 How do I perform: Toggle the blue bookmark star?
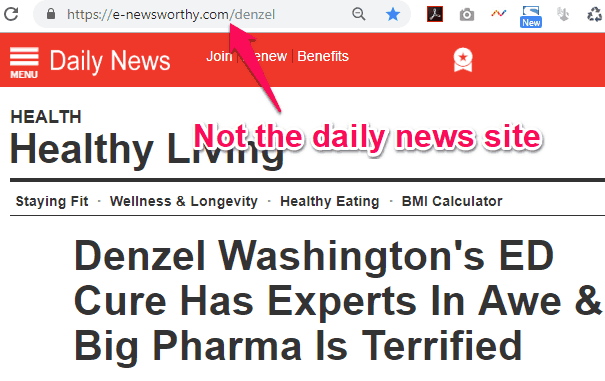click(x=393, y=14)
